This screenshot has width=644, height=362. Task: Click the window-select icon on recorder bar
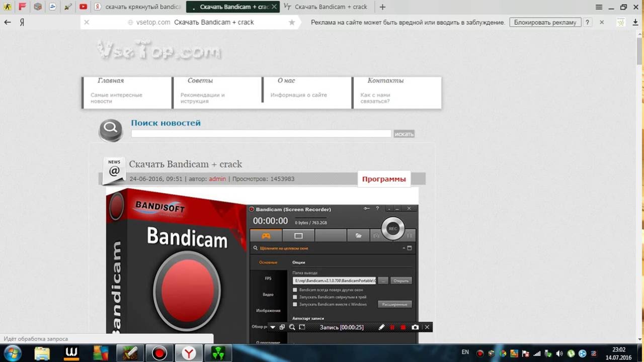point(282,327)
